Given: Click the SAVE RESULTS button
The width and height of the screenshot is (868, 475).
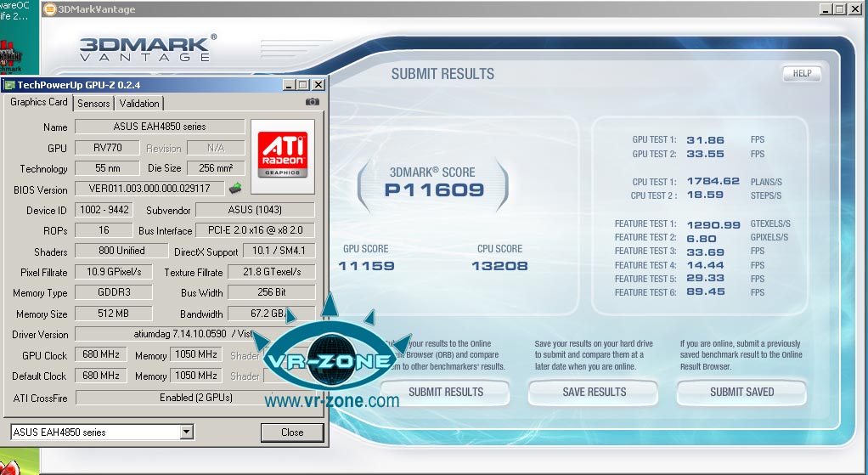Looking at the screenshot, I should coord(594,392).
